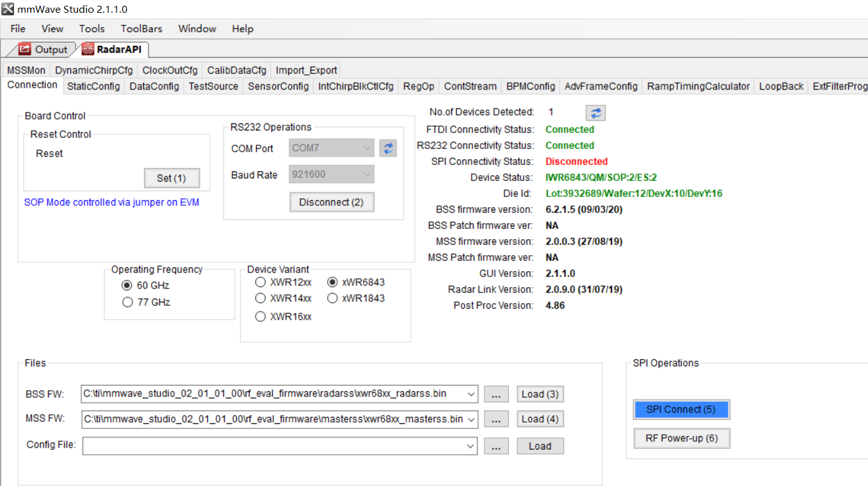Open the AdvFrameConfig tab
Screen dimensions: 868x486
click(x=601, y=86)
